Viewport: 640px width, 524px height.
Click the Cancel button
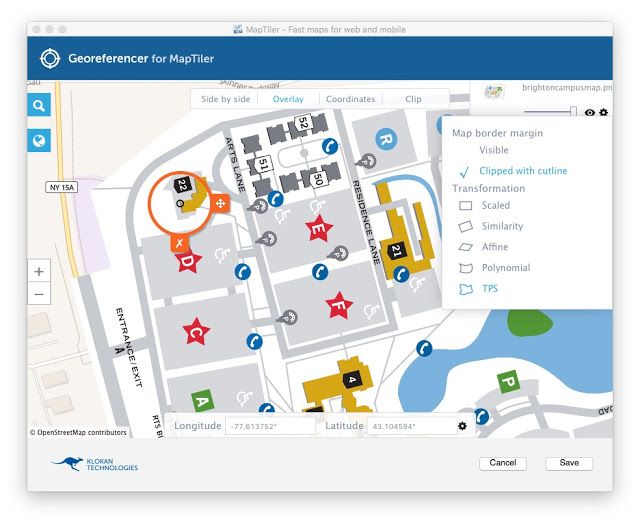[503, 463]
